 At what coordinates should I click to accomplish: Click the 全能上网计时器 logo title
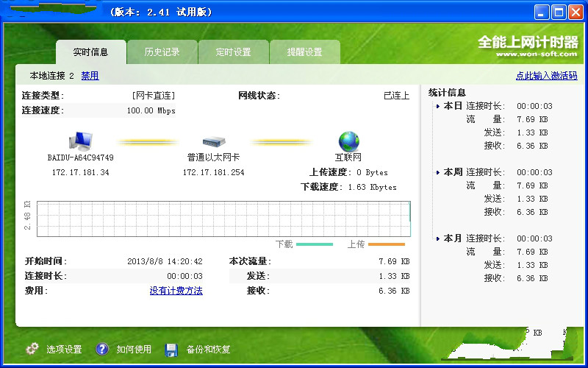(528, 42)
